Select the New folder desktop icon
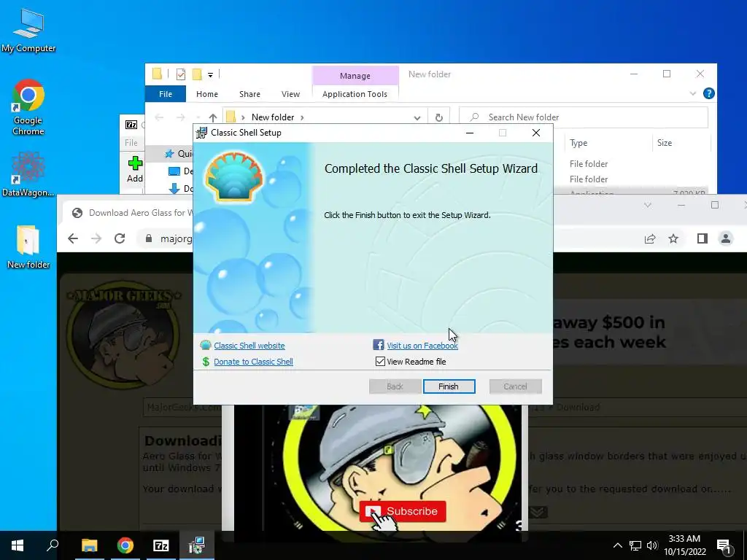 [x=28, y=246]
